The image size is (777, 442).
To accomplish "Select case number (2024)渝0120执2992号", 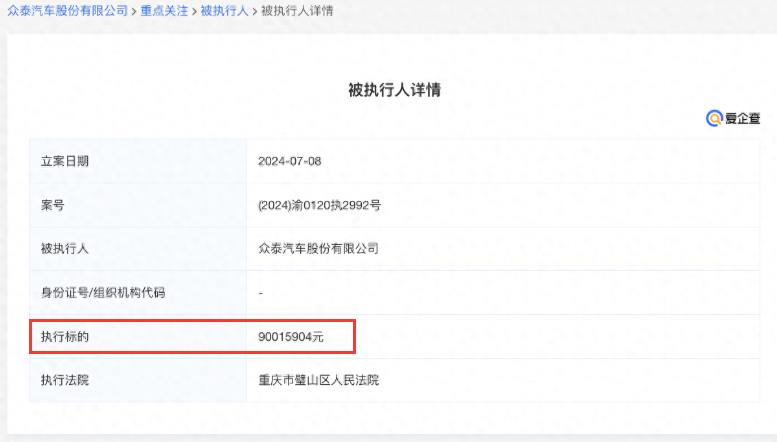I will tap(319, 205).
